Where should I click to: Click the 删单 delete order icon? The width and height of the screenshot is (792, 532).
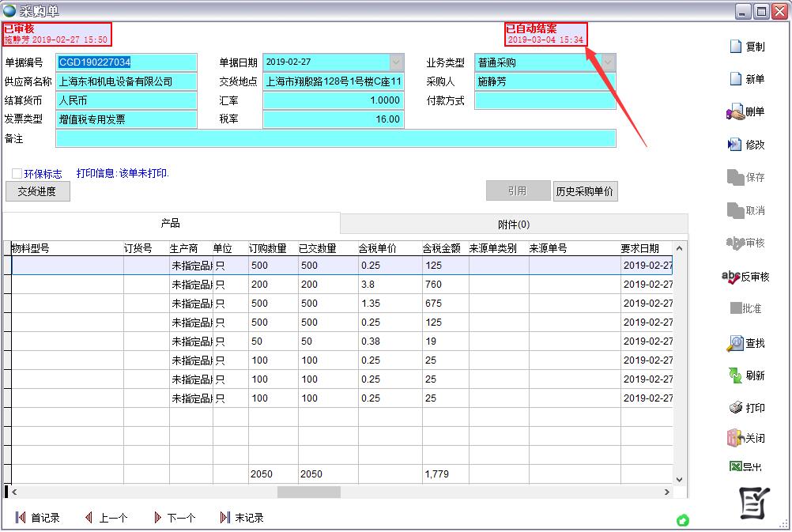(735, 112)
